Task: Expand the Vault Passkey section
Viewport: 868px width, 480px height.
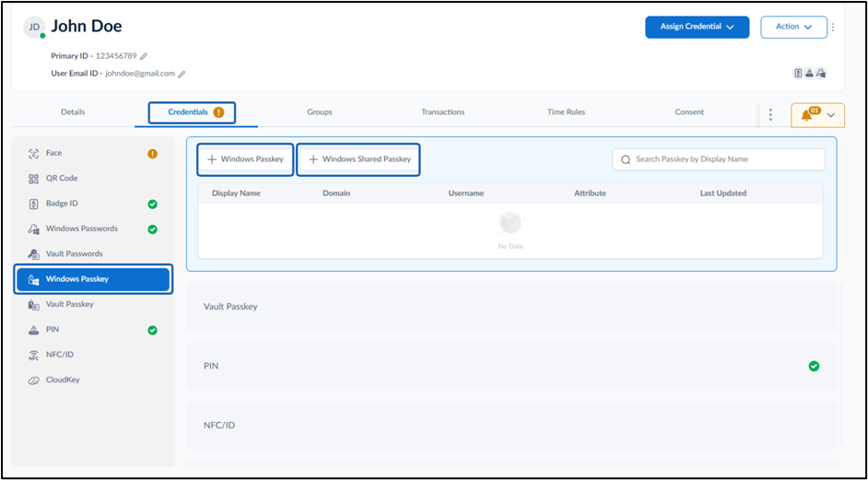Action: (511, 307)
